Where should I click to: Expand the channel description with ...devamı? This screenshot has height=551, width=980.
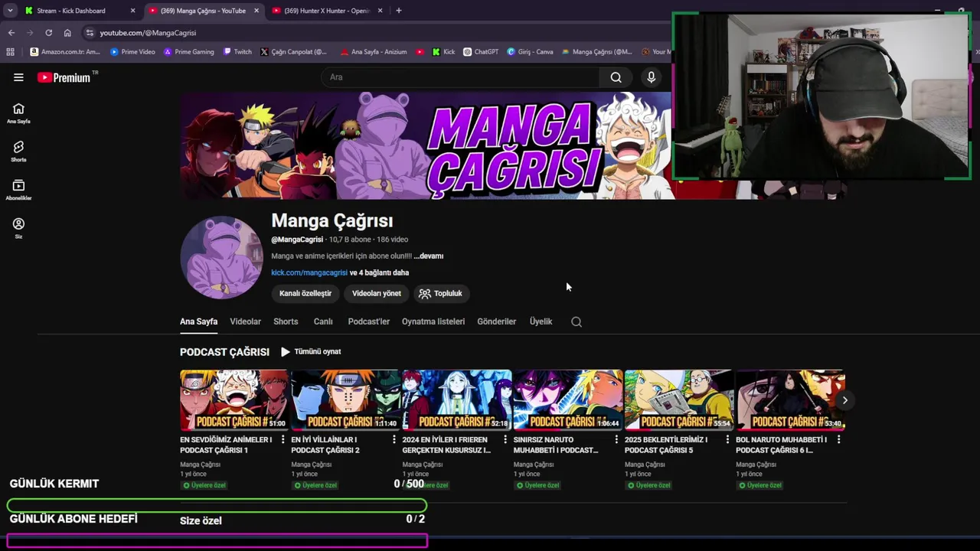[429, 256]
